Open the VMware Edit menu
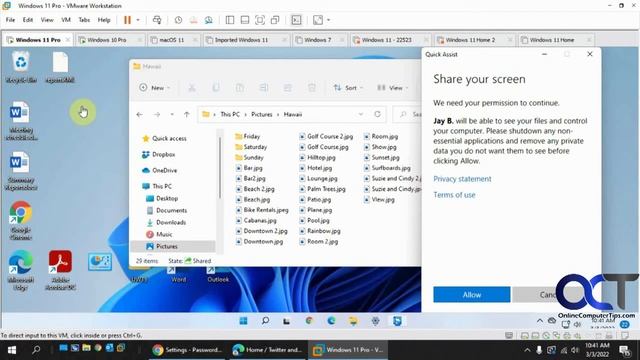The height and width of the screenshot is (360, 640). [28, 20]
